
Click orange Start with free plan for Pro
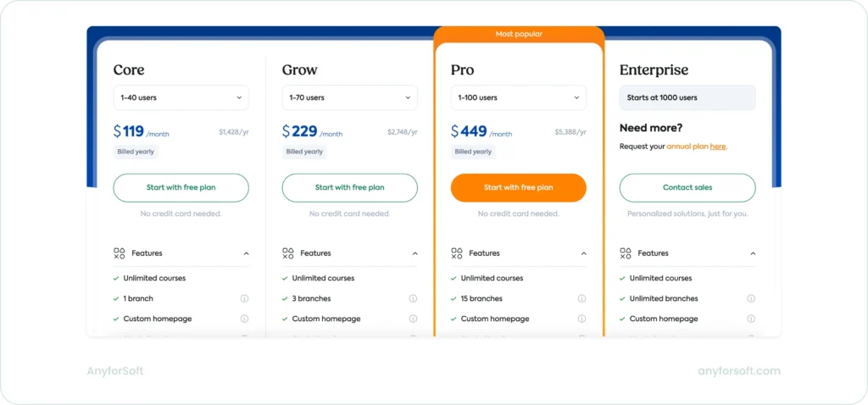coord(518,187)
